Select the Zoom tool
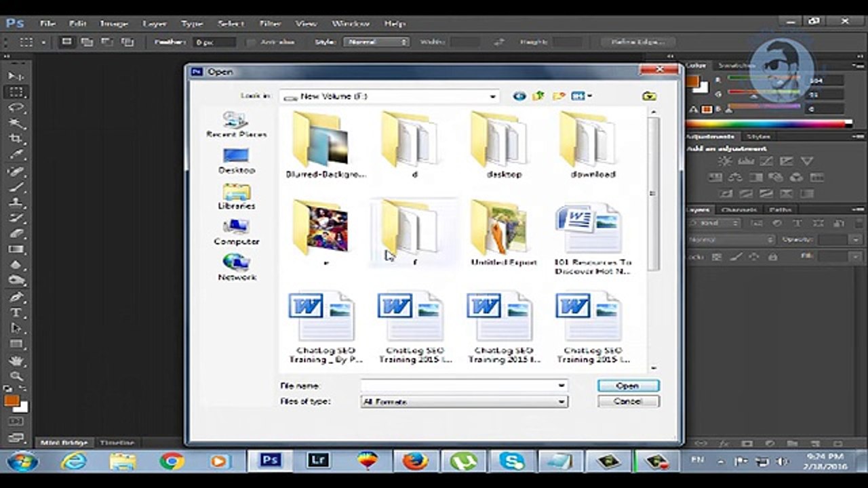Screen dimensions: 868x488 pyautogui.click(x=16, y=375)
